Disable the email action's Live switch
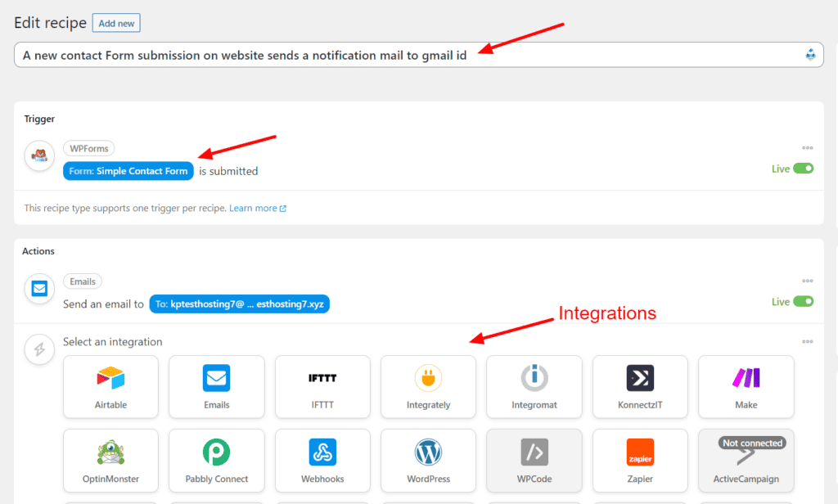The height and width of the screenshot is (504, 838). coord(802,301)
